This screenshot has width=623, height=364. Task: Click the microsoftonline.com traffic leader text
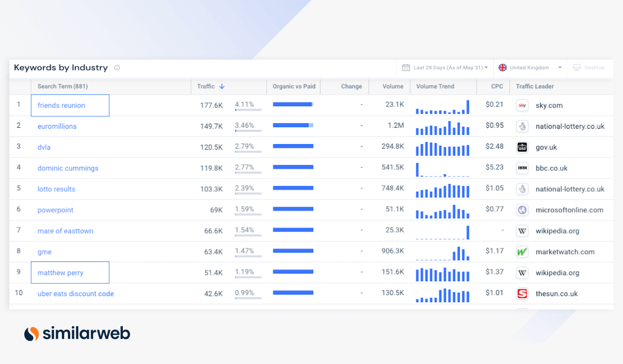[569, 210]
